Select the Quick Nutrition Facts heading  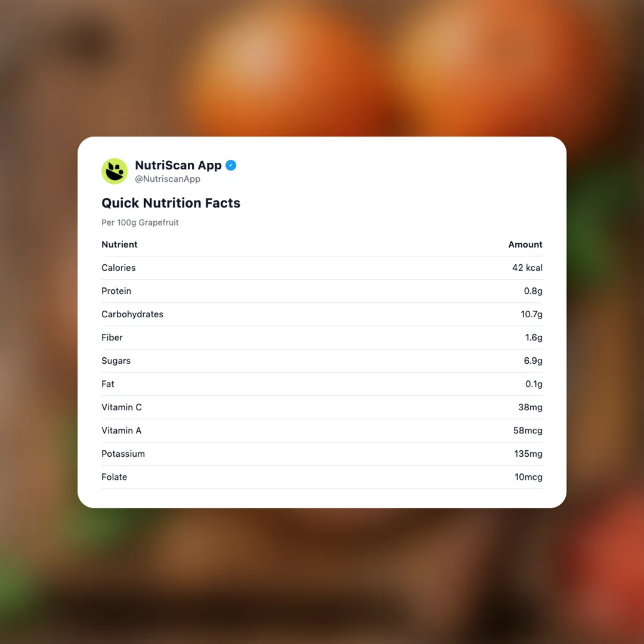coord(171,203)
